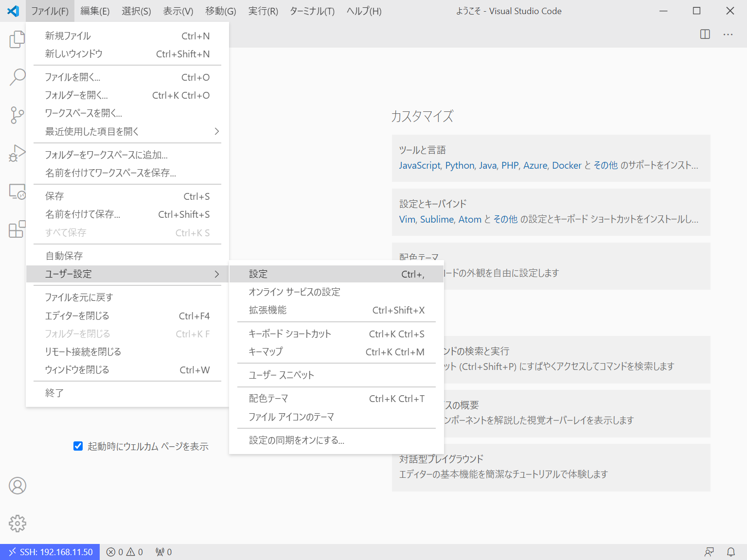This screenshot has width=747, height=560.
Task: Click the SSH: 192.168.11.50 remote indicator
Action: [x=50, y=552]
